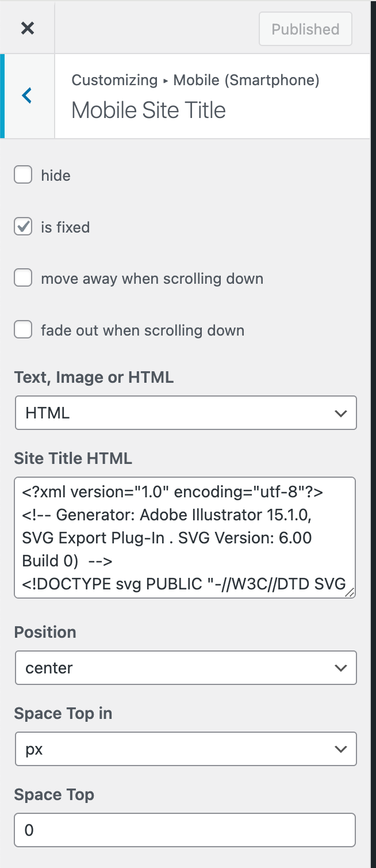Image resolution: width=376 pixels, height=868 pixels.
Task: Click the Text, Image or HTML label
Action: coord(94,377)
